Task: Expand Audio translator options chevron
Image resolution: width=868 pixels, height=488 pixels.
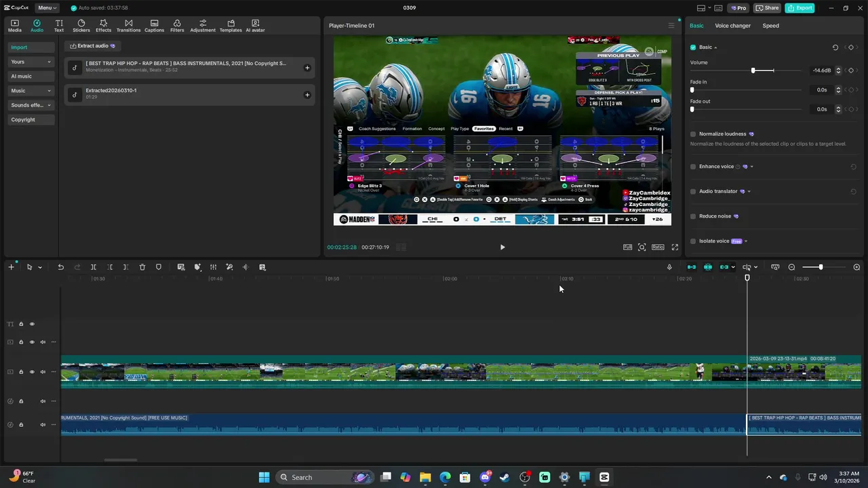Action: tap(749, 191)
